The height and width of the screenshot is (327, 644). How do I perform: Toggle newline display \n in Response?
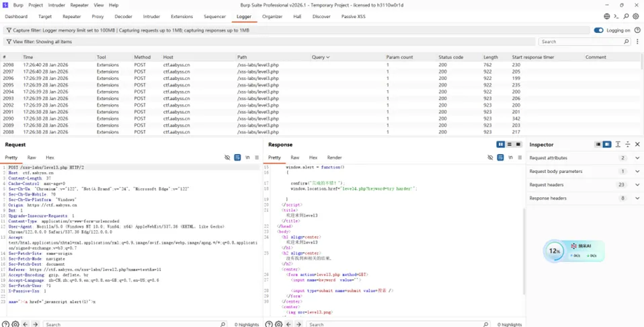click(x=510, y=157)
